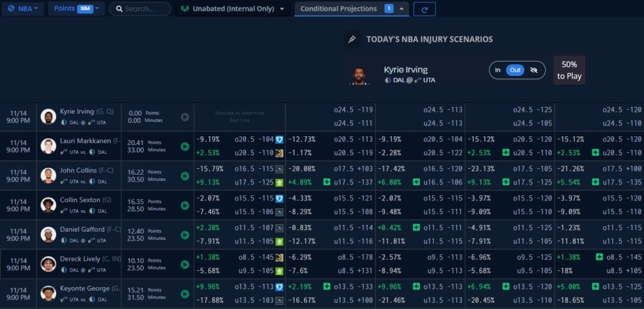Click the o9.5 -113 line for Dereck Lively
Image resolution: width=644 pixels, height=309 pixels.
coord(445,257)
